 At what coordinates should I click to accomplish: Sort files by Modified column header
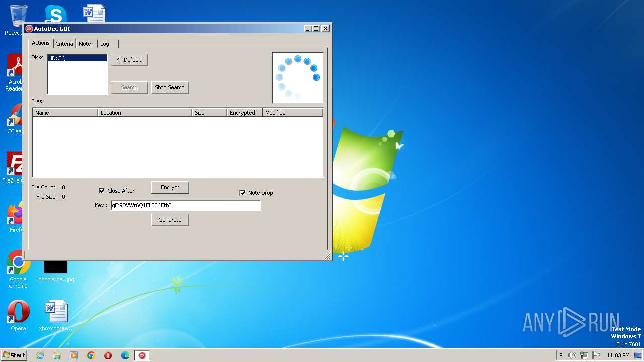click(x=292, y=113)
